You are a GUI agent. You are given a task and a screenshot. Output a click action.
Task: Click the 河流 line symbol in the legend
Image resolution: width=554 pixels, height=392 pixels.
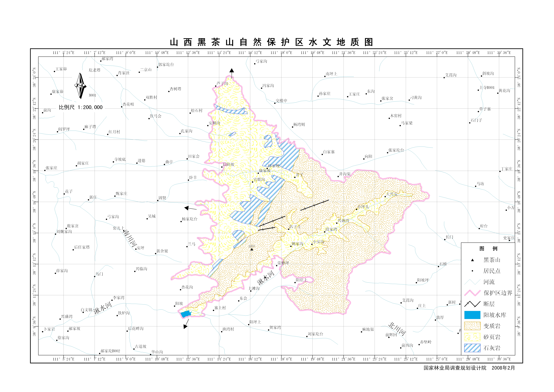tap(472, 282)
